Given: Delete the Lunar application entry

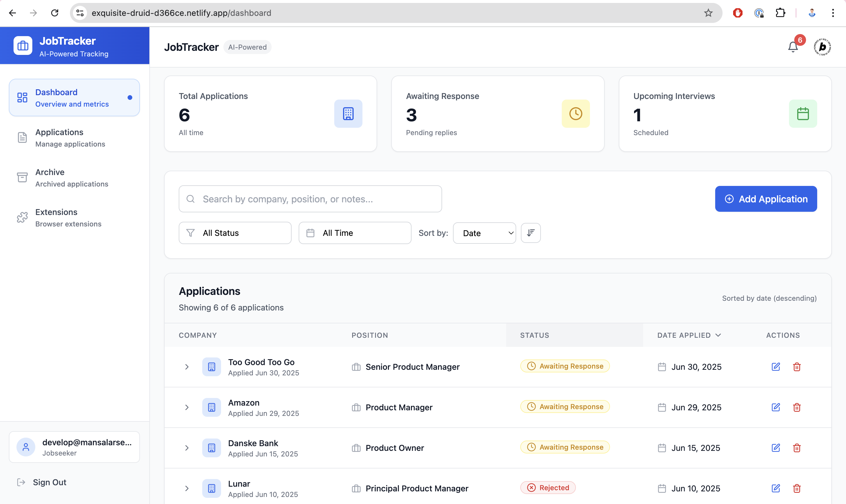Looking at the screenshot, I should (x=797, y=488).
